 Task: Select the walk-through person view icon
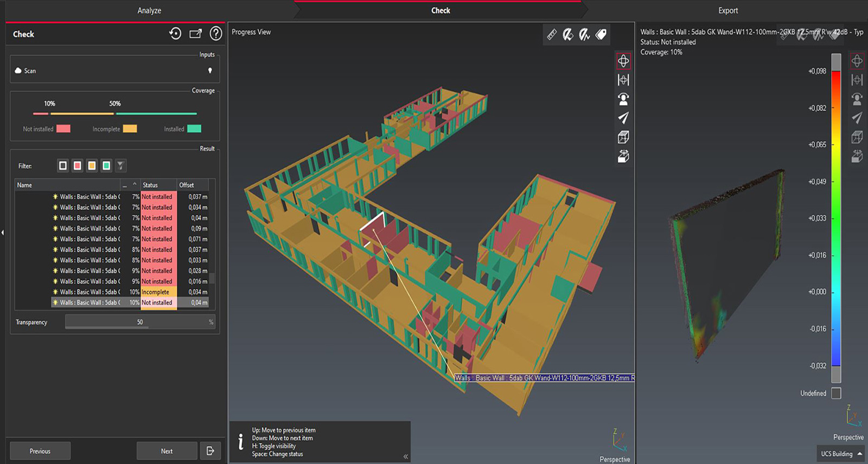coord(623,99)
